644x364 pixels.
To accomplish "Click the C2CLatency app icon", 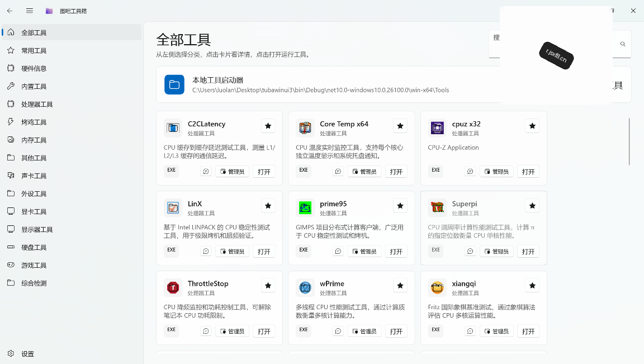I will [x=173, y=128].
